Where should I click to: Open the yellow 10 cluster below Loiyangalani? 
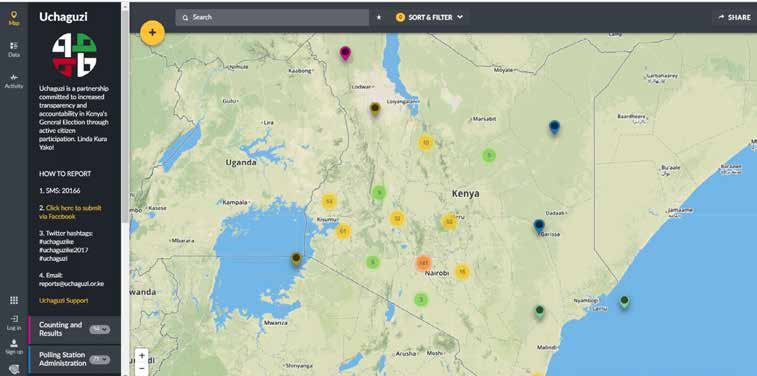click(425, 143)
